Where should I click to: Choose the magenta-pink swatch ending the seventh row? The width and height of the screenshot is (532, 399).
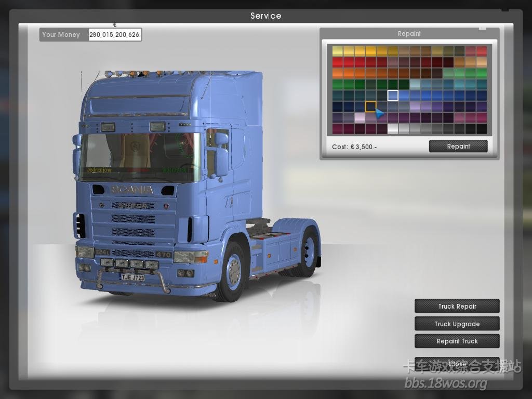[482, 118]
